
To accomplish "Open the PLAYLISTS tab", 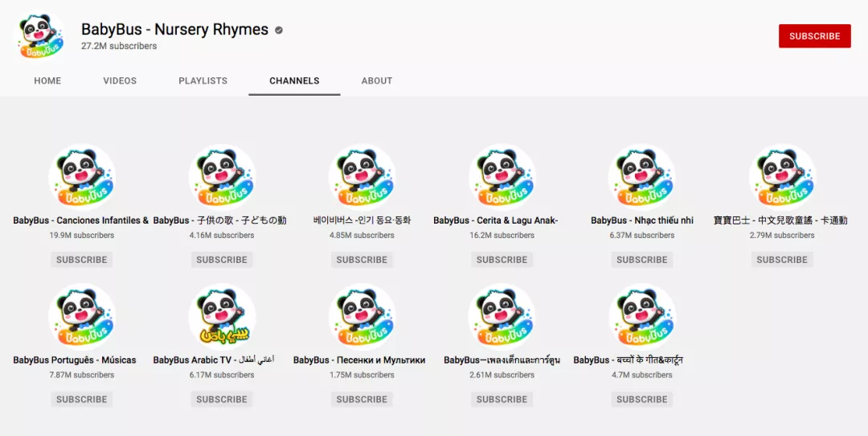I will tap(203, 81).
